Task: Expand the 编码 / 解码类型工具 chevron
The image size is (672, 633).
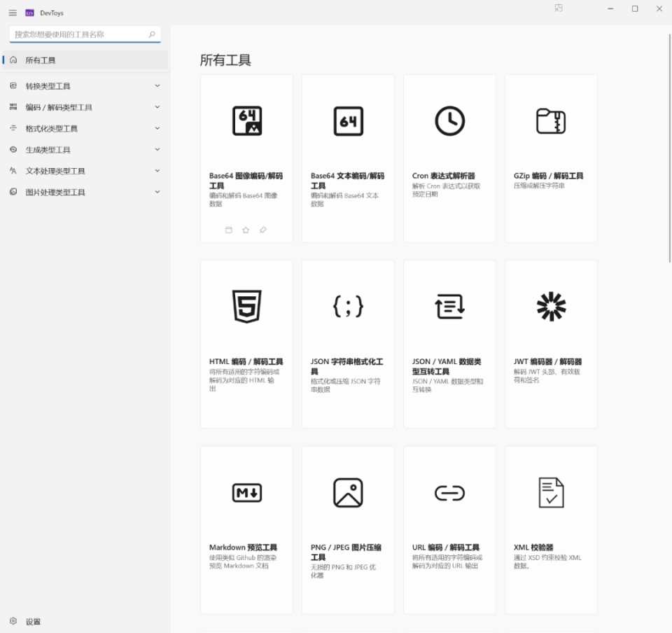Action: [157, 107]
